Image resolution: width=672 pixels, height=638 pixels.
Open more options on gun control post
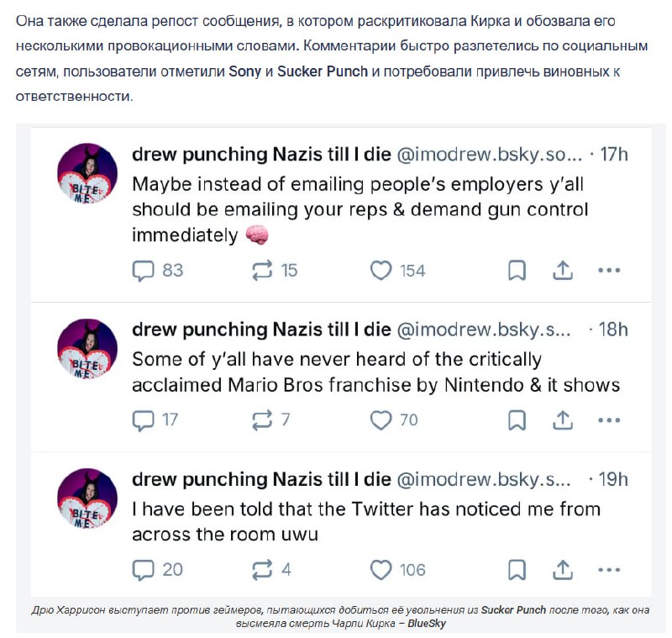tap(608, 271)
